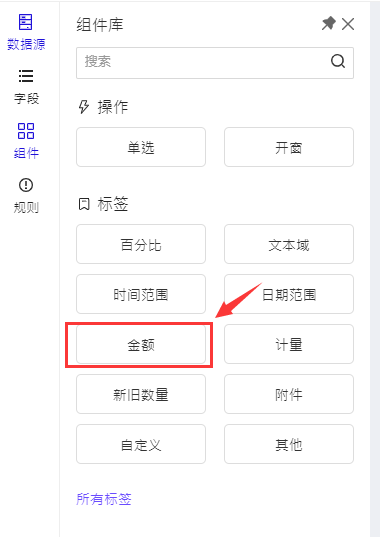Click the search magnifier icon
This screenshot has width=380, height=537.
338,62
